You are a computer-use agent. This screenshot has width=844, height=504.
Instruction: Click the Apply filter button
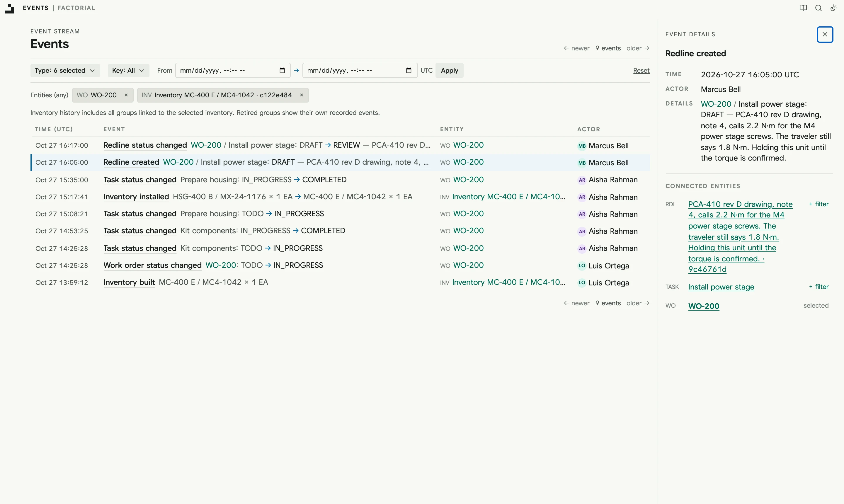[449, 70]
